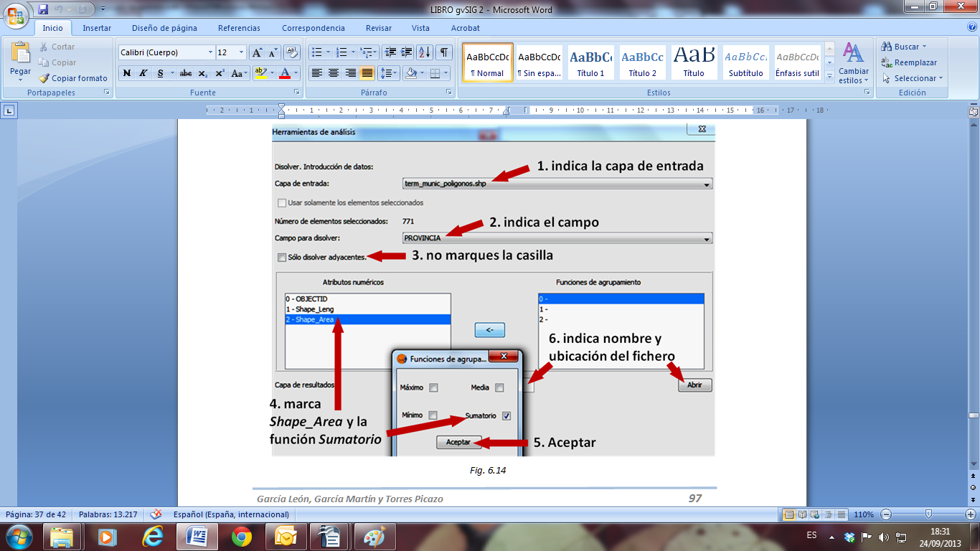Click Copiar formato brush
Viewport: 980px width, 551px height.
[73, 78]
